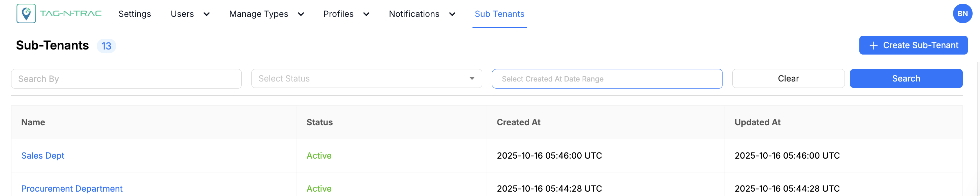Click the blue Search button
Viewport: 980px width, 196px height.
pos(906,78)
